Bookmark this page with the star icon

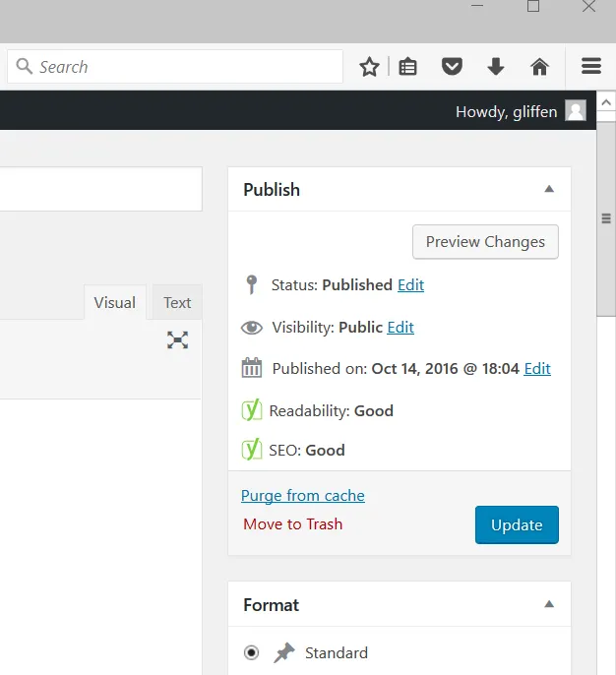coord(369,67)
